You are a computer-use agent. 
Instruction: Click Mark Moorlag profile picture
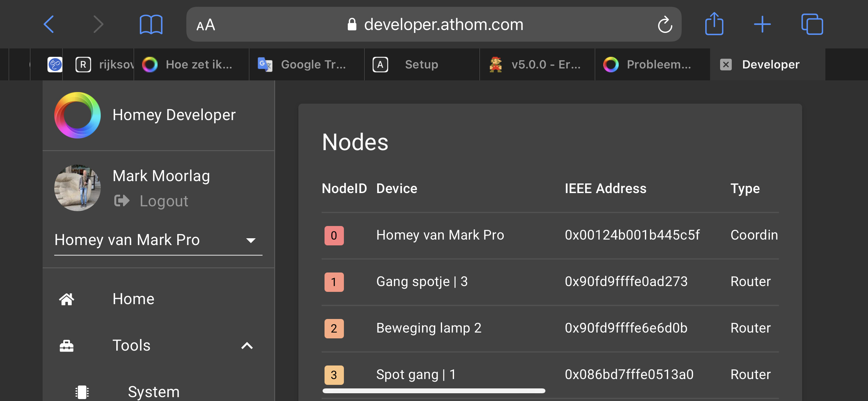pyautogui.click(x=77, y=188)
